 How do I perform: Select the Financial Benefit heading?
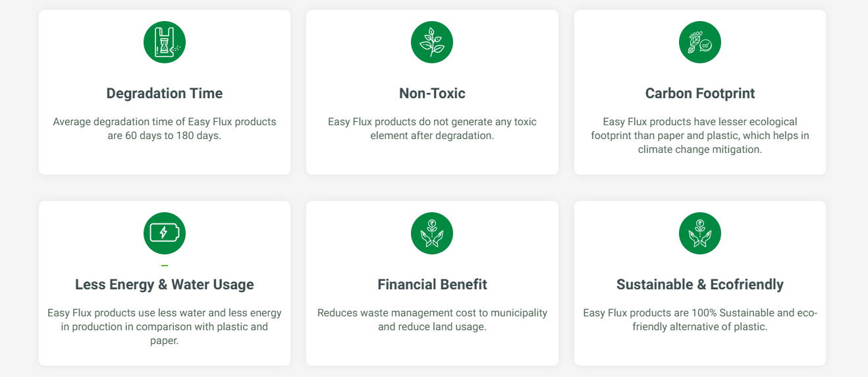432,285
